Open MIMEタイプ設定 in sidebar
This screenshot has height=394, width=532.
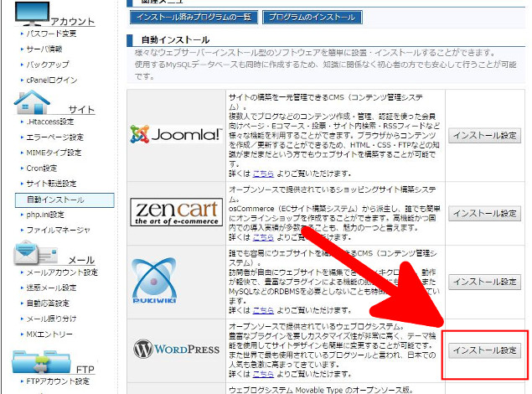54,153
